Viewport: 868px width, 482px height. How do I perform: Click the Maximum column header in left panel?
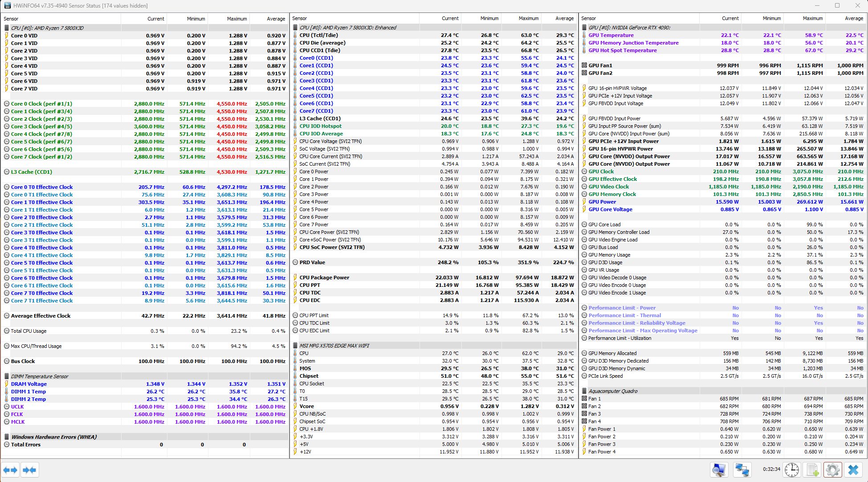pyautogui.click(x=236, y=19)
